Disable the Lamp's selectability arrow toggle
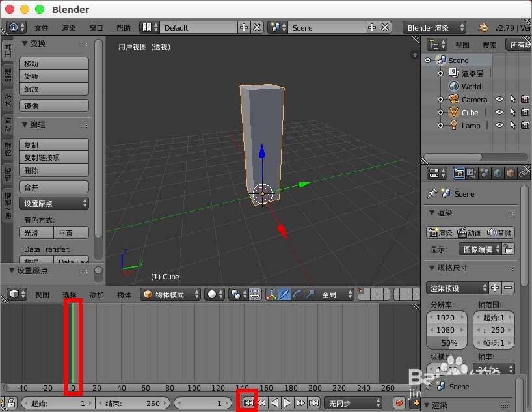The image size is (532, 412). pos(513,125)
